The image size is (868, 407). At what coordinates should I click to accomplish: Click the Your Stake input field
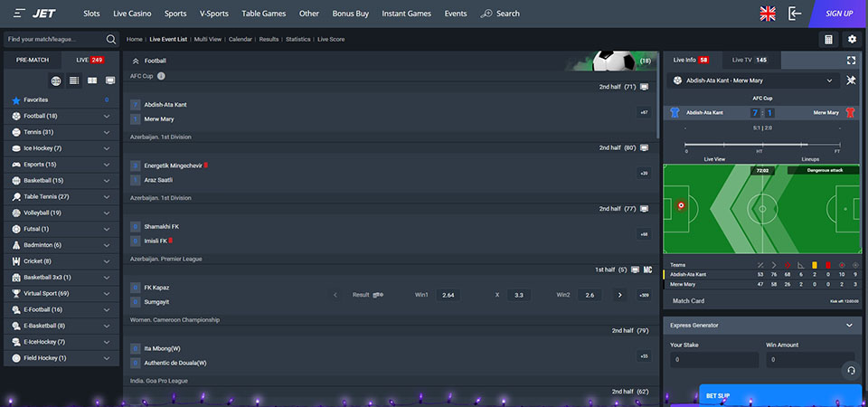[714, 360]
